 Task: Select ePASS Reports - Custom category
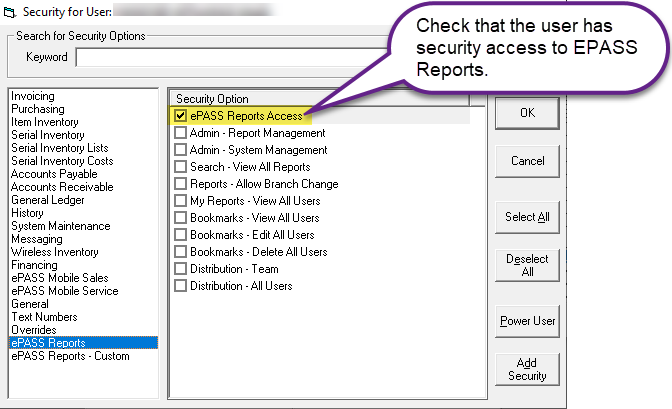click(70, 356)
